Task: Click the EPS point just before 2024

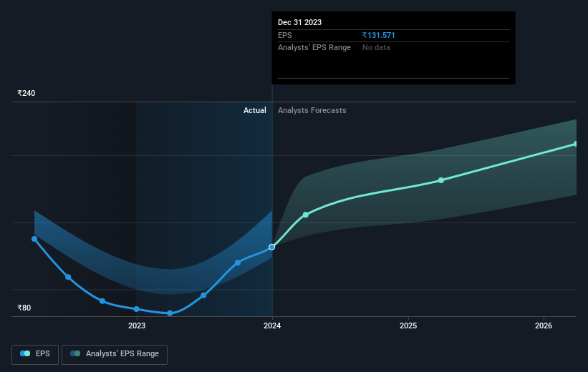Action: 238,263
